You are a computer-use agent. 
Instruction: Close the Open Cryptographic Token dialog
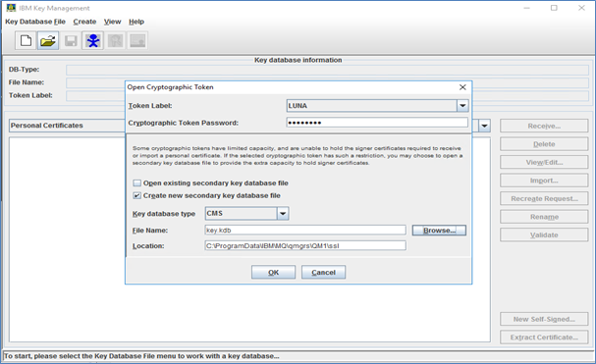(462, 87)
